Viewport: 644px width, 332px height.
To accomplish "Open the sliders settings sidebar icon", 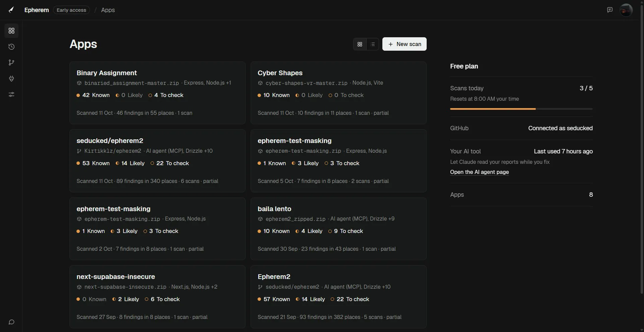I will (11, 94).
